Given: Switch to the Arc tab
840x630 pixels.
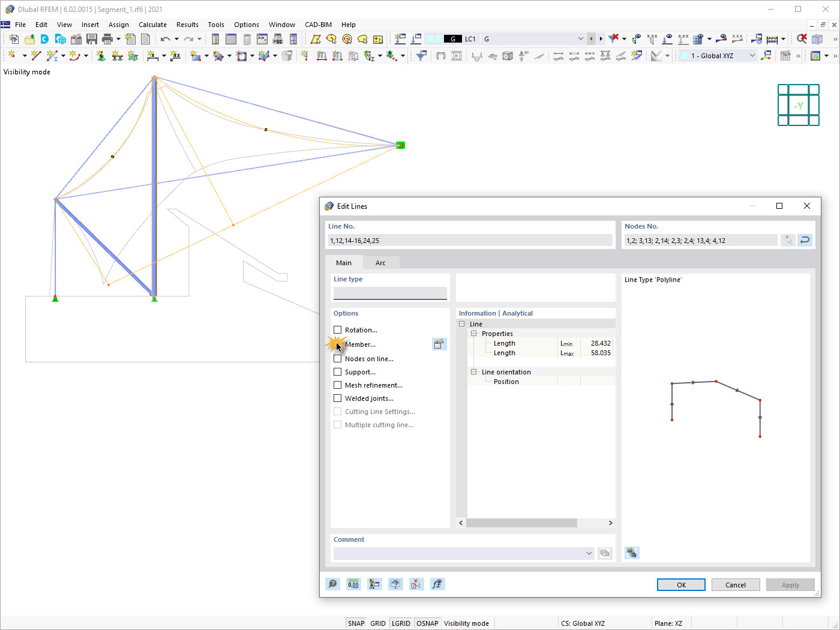Looking at the screenshot, I should [380, 262].
